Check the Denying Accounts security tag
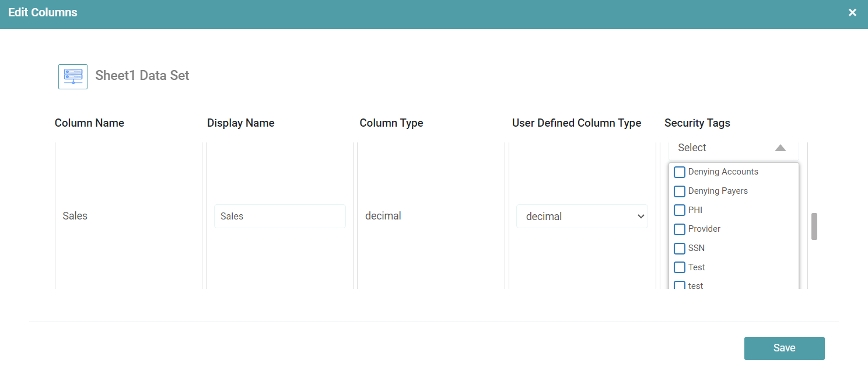This screenshot has height=380, width=868. (680, 172)
